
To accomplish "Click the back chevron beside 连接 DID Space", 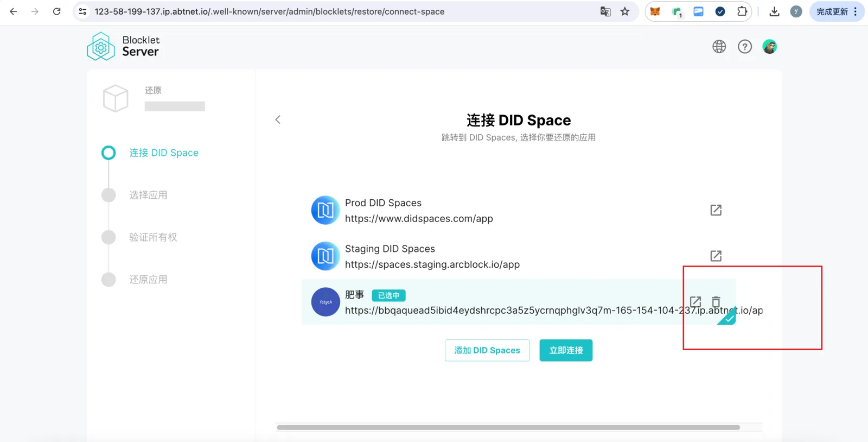I will point(278,119).
